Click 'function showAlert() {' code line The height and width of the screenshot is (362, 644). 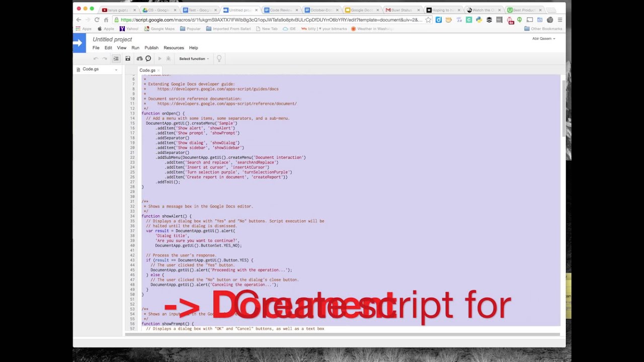pos(167,216)
